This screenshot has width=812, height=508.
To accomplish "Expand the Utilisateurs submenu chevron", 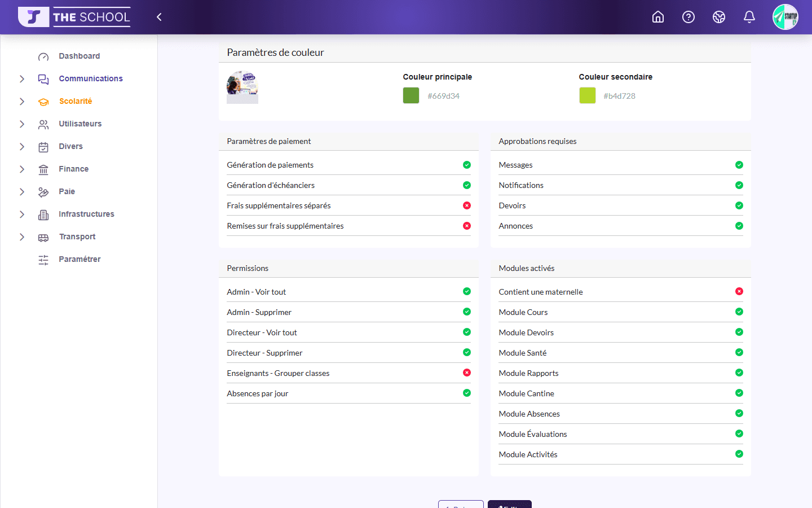I will (x=22, y=124).
